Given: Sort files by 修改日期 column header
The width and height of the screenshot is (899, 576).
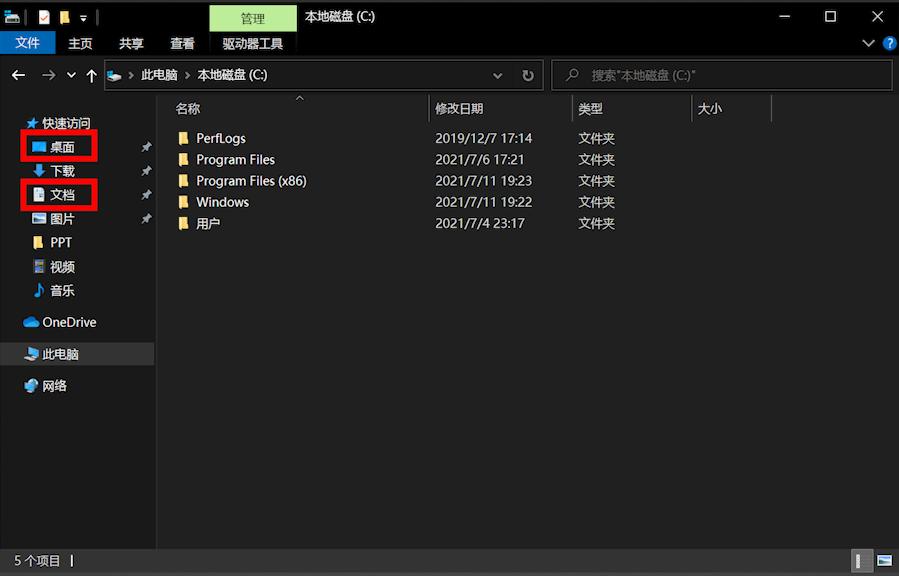Looking at the screenshot, I should [x=460, y=108].
